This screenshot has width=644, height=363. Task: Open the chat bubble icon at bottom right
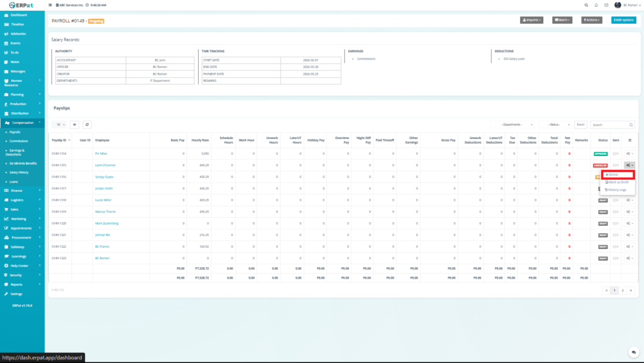click(634, 352)
